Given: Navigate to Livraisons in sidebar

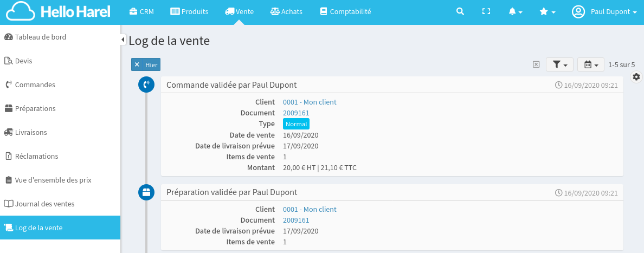Looking at the screenshot, I should [31, 132].
